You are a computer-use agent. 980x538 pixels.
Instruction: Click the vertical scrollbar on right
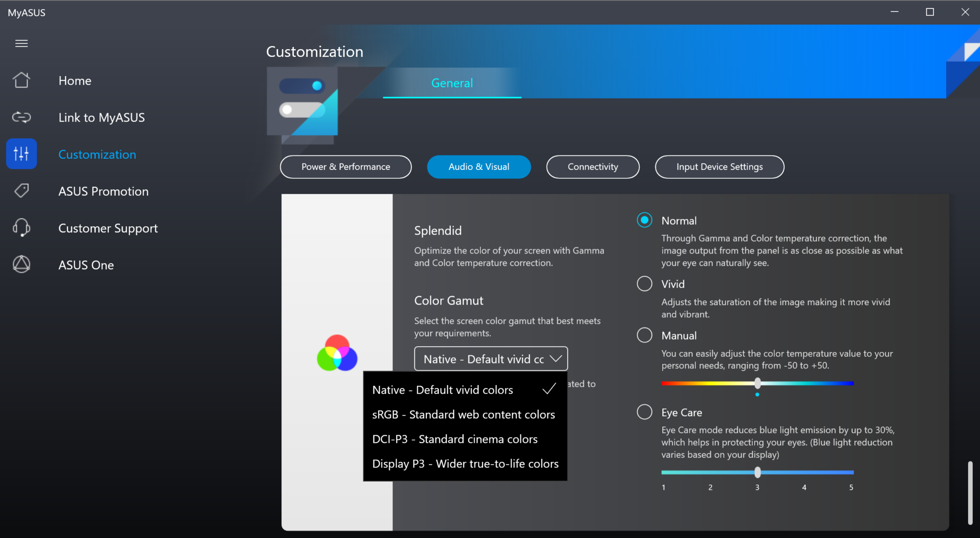[x=970, y=493]
